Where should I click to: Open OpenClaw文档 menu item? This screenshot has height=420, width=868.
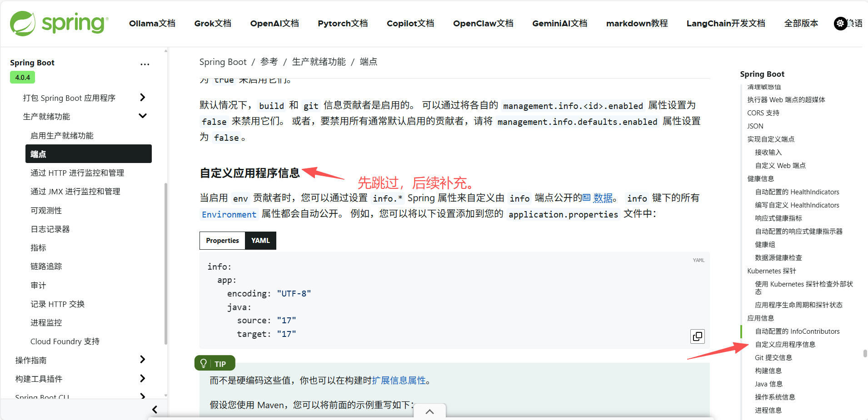tap(483, 23)
